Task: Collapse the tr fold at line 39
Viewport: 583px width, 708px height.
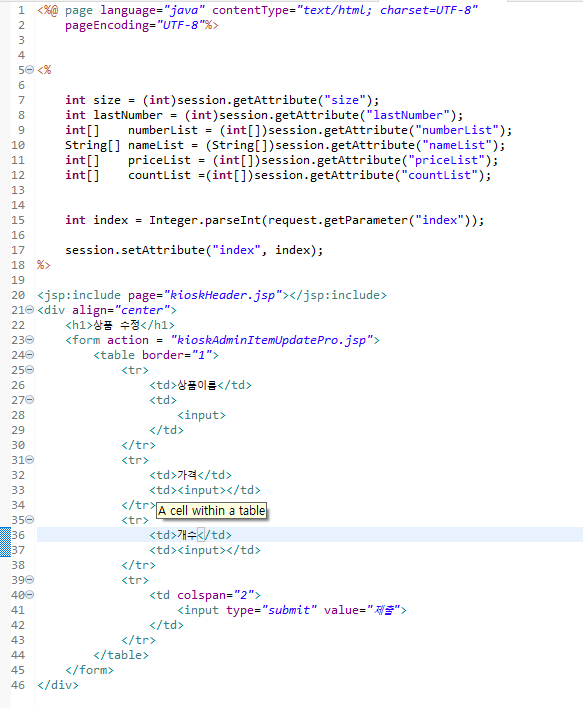Action: 29,580
